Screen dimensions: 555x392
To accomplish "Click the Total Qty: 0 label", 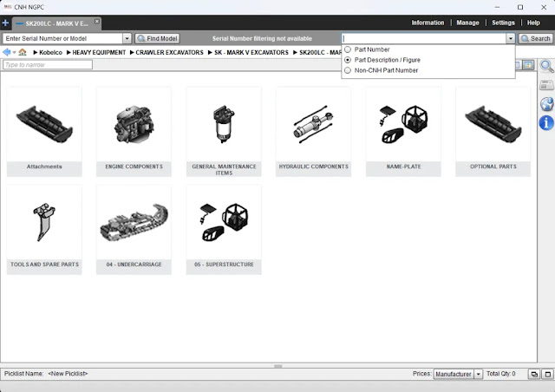I will (501, 374).
